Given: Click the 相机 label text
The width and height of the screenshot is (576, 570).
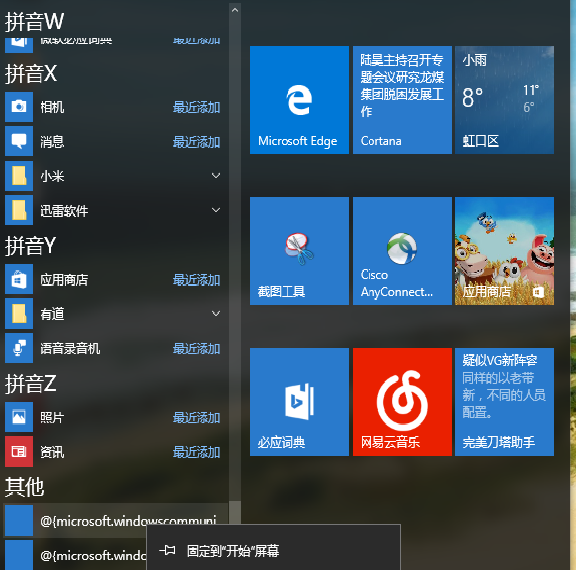Looking at the screenshot, I should pyautogui.click(x=52, y=107).
